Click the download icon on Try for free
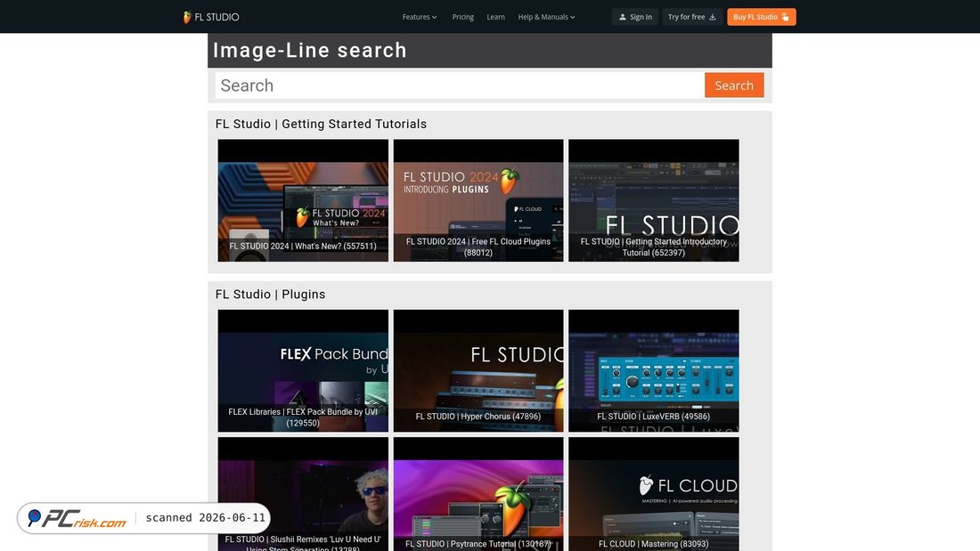980x551 pixels. click(x=713, y=17)
